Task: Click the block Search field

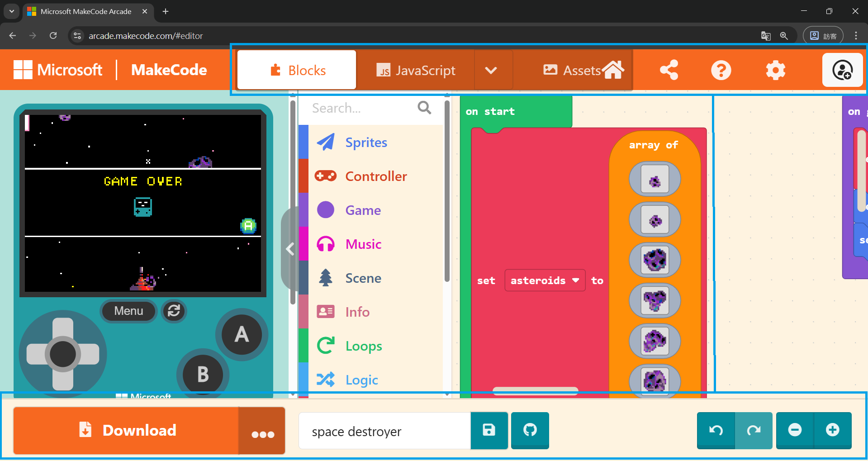Action: [x=362, y=108]
